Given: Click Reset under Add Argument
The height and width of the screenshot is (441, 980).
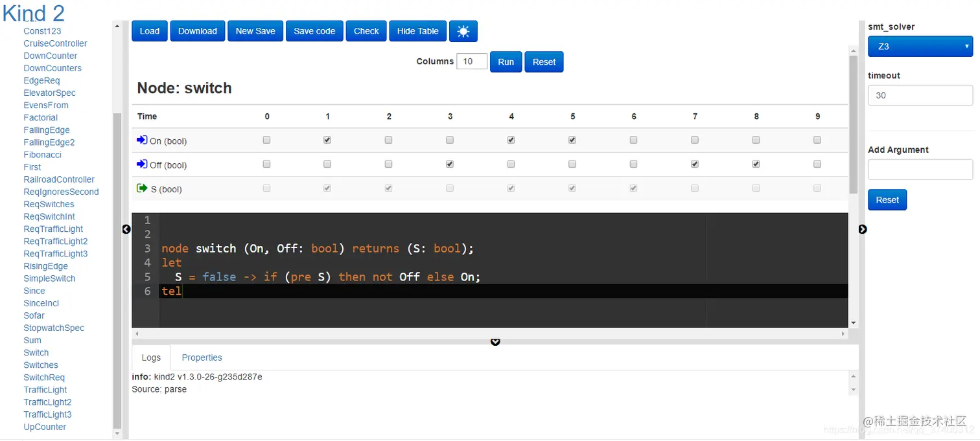Looking at the screenshot, I should (887, 199).
